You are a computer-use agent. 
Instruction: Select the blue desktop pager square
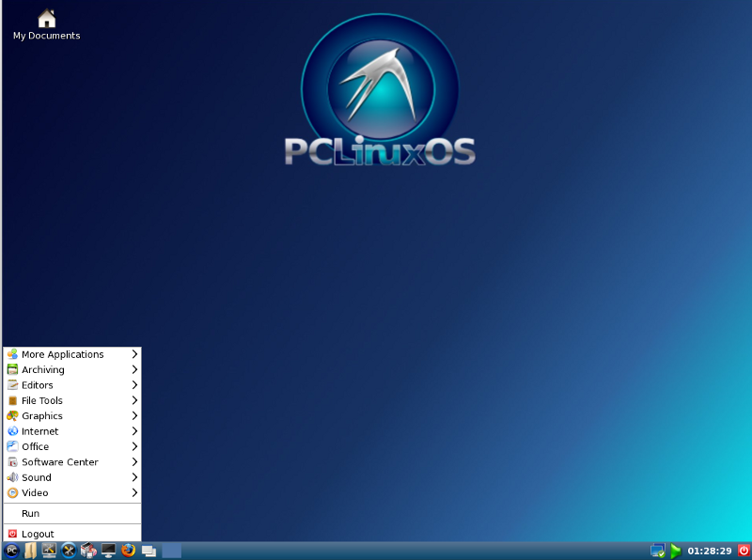pos(172,551)
